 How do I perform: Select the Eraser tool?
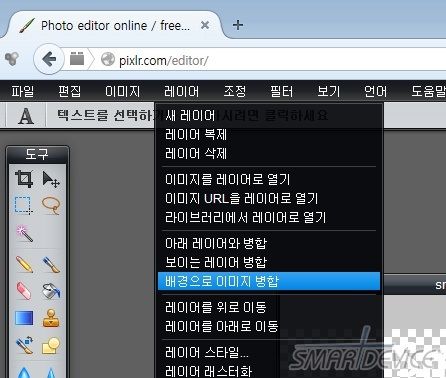pyautogui.click(x=24, y=291)
